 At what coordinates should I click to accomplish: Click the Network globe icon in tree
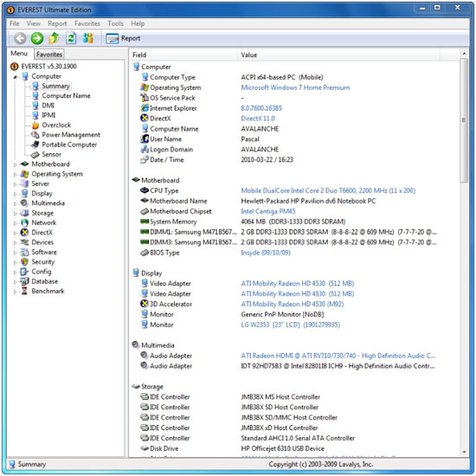click(x=24, y=222)
